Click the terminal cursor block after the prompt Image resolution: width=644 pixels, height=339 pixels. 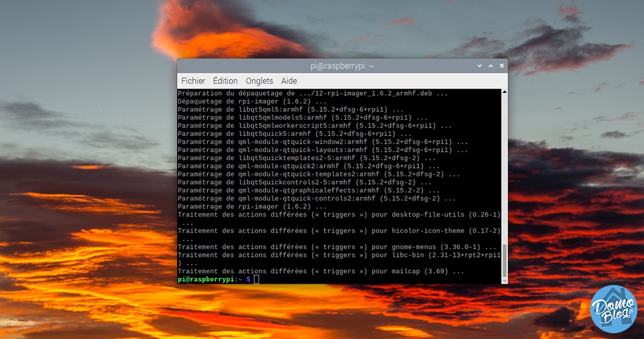(257, 279)
